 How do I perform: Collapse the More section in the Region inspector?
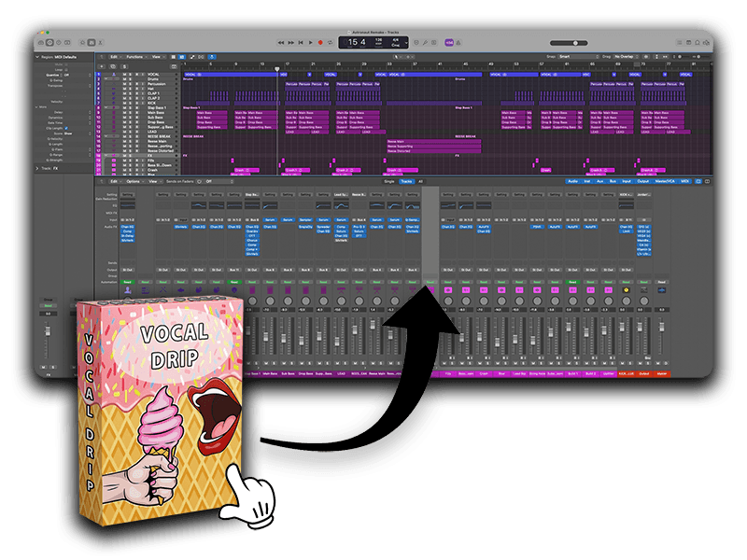37,105
